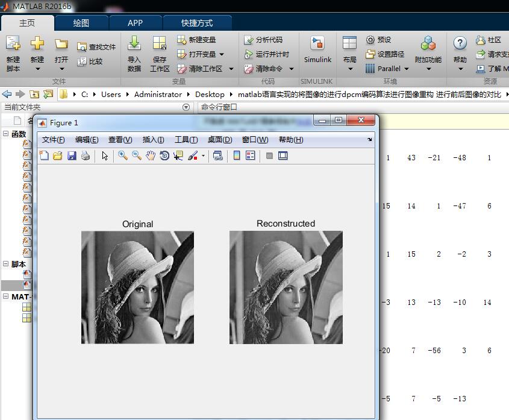Screen dimensions: 509x420
Task: Open Preferences (预设)
Action: coord(378,40)
